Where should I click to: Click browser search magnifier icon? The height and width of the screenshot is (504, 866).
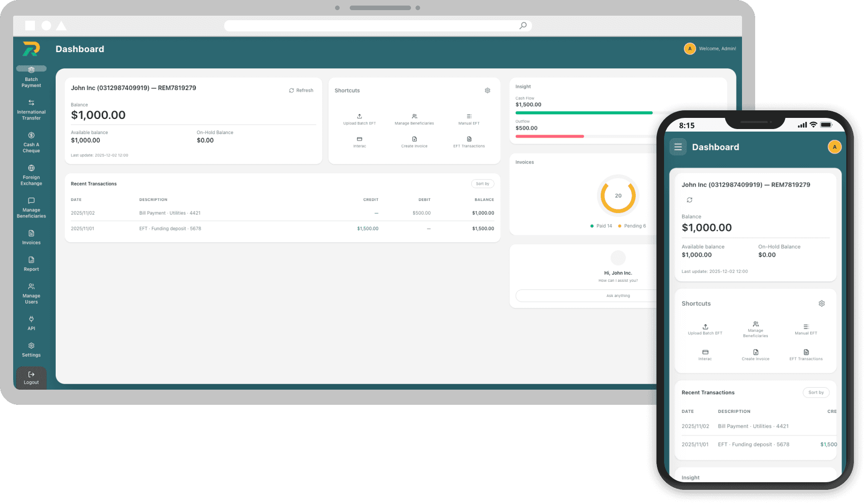point(523,26)
